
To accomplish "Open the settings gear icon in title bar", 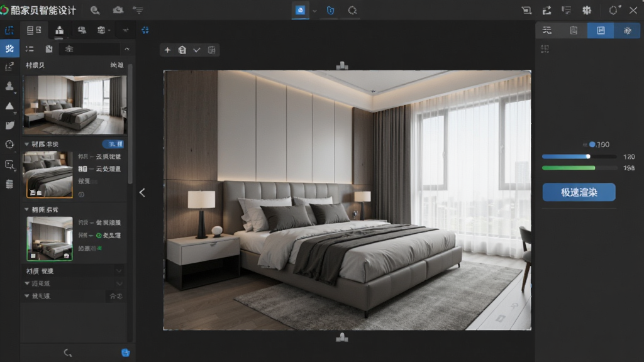I will tap(587, 10).
